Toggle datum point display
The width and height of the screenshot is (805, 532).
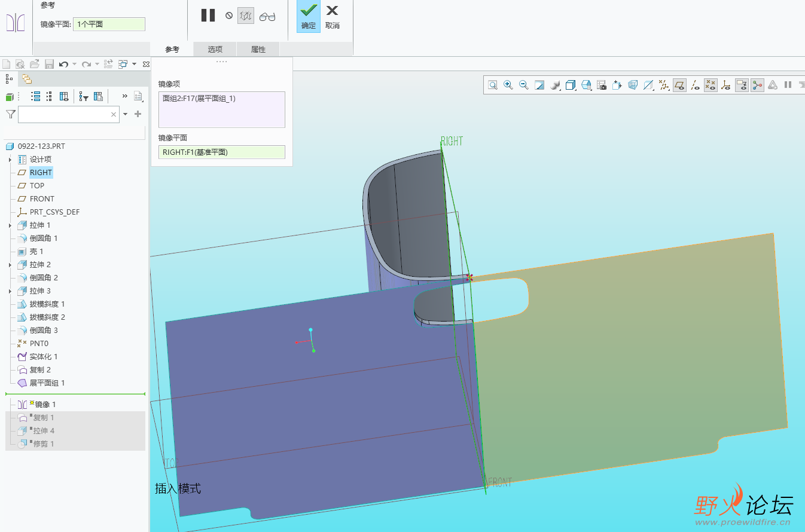711,85
